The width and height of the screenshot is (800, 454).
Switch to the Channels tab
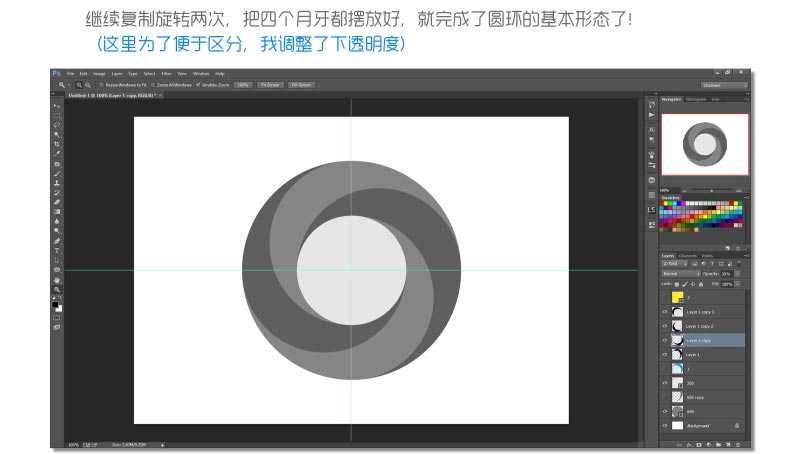(690, 255)
